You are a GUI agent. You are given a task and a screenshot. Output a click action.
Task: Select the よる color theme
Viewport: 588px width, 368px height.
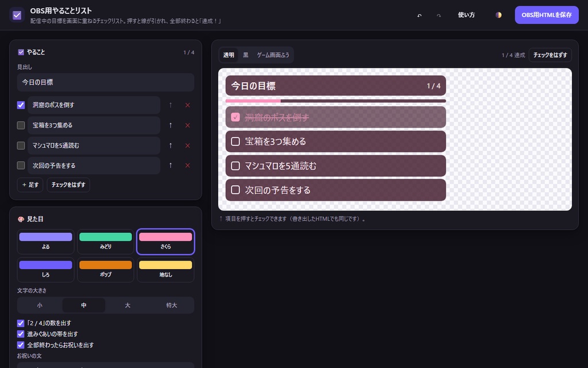pos(46,242)
